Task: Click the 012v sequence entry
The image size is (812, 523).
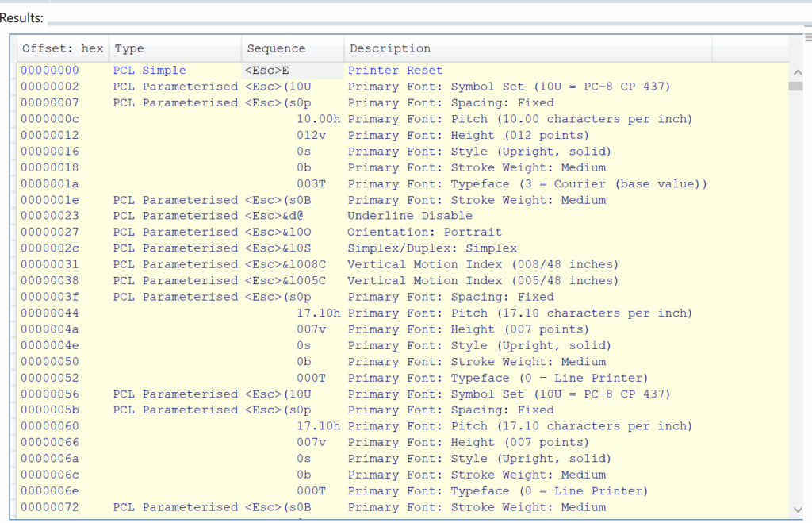Action: tap(312, 135)
